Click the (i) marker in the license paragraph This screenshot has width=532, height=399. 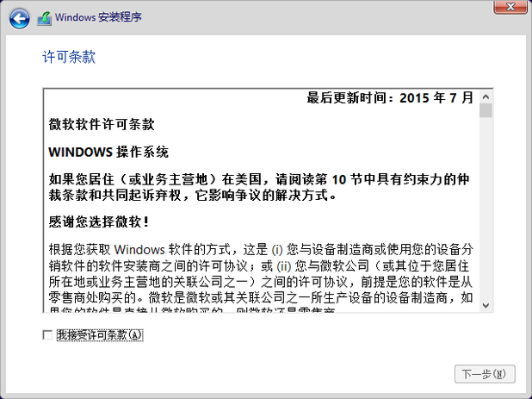click(x=277, y=250)
